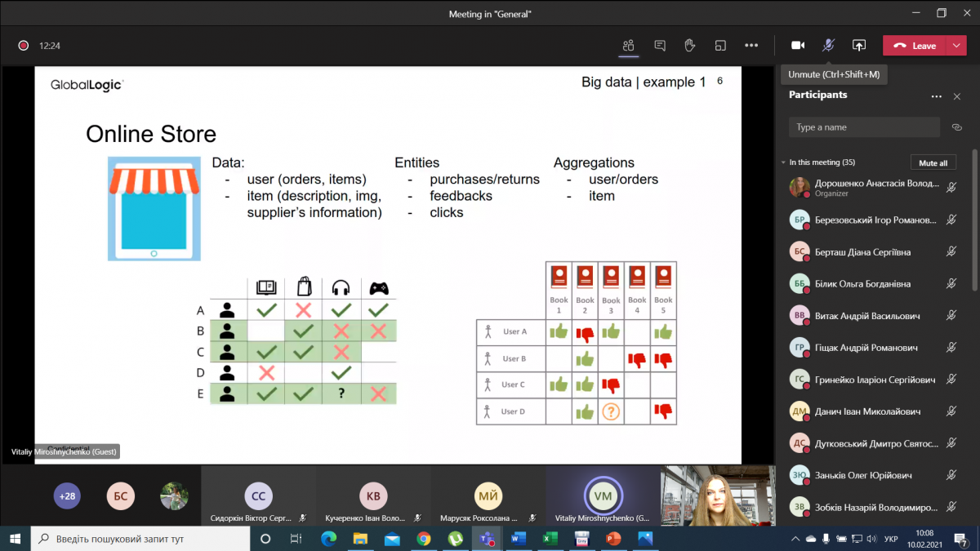Show the +28 additional participants
980x551 pixels.
66,495
